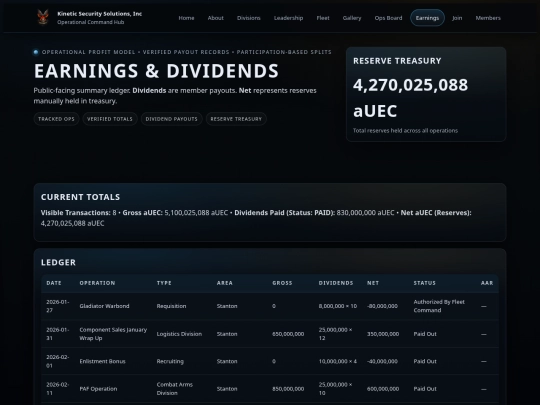Select the Enlistment Bonus operation cell

click(x=102, y=361)
